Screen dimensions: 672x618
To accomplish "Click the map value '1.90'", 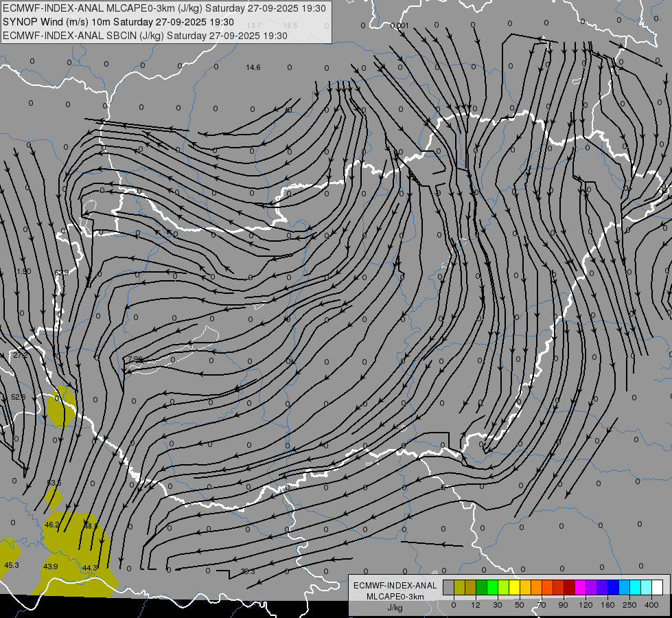I will [24, 271].
